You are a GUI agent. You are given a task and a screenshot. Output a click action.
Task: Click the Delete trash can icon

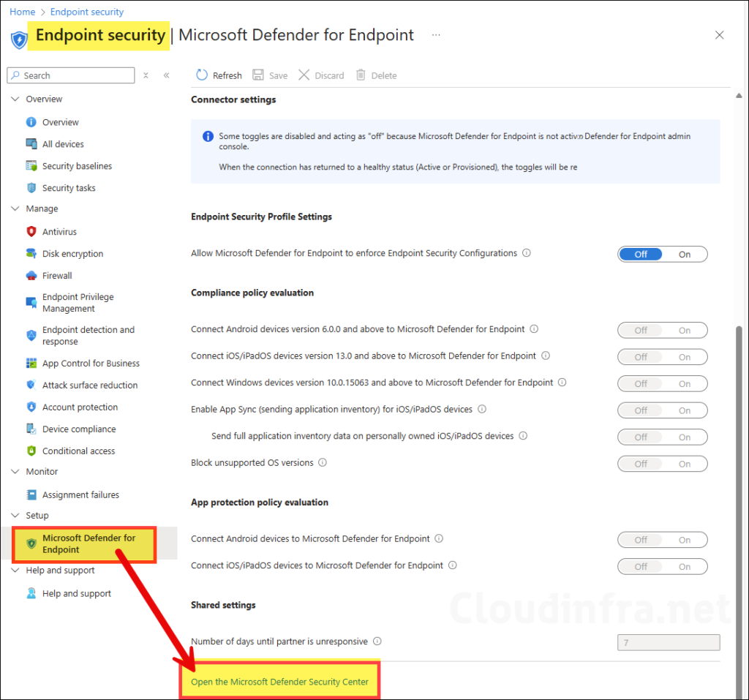(361, 75)
